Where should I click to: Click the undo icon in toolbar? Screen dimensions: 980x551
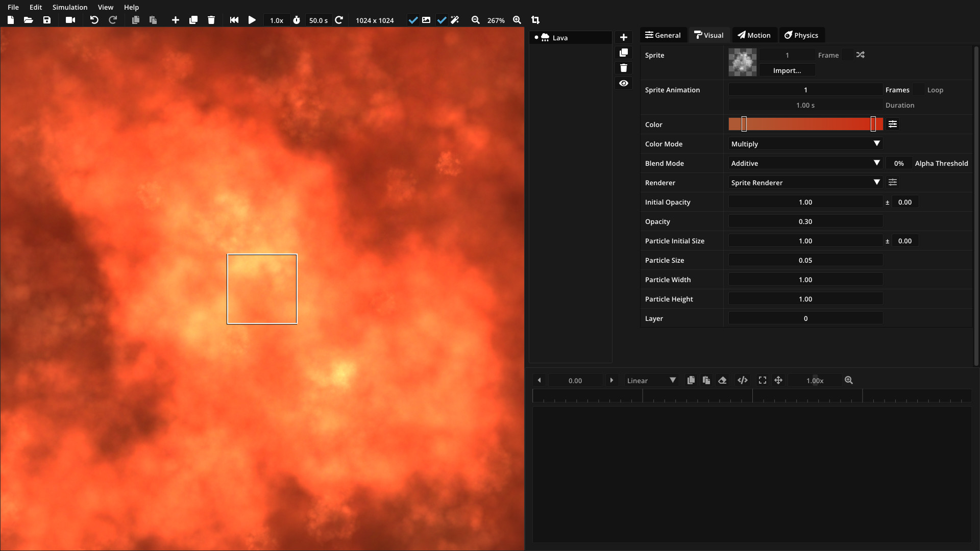pyautogui.click(x=94, y=20)
